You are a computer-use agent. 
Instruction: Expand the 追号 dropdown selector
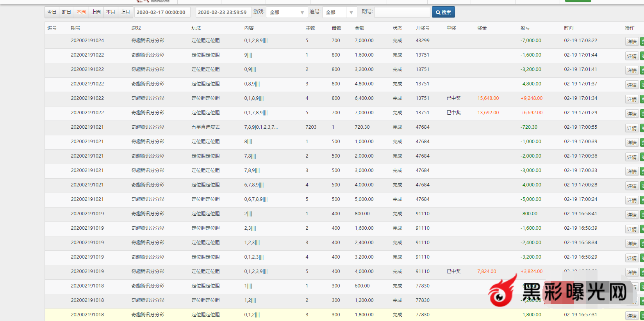click(x=339, y=12)
